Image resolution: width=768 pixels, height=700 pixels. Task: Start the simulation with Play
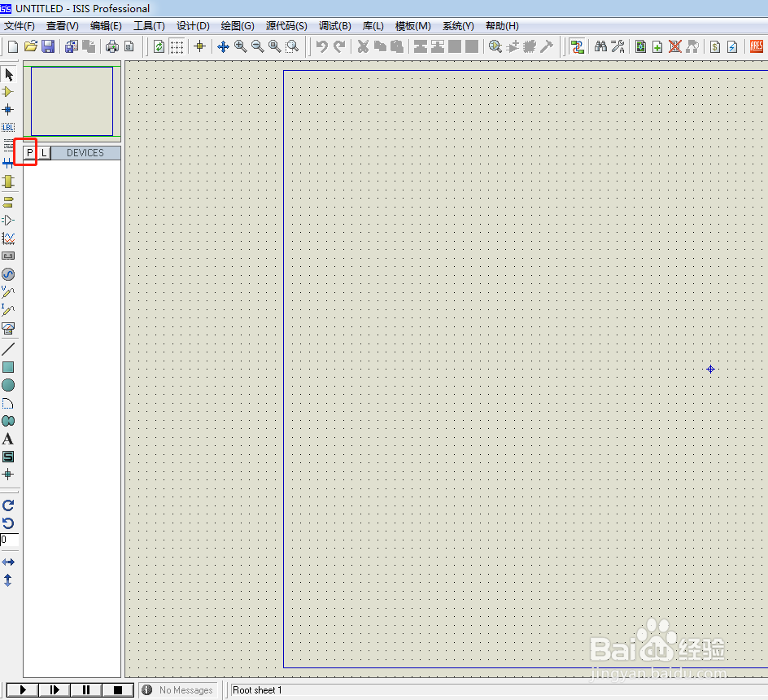tap(23, 690)
